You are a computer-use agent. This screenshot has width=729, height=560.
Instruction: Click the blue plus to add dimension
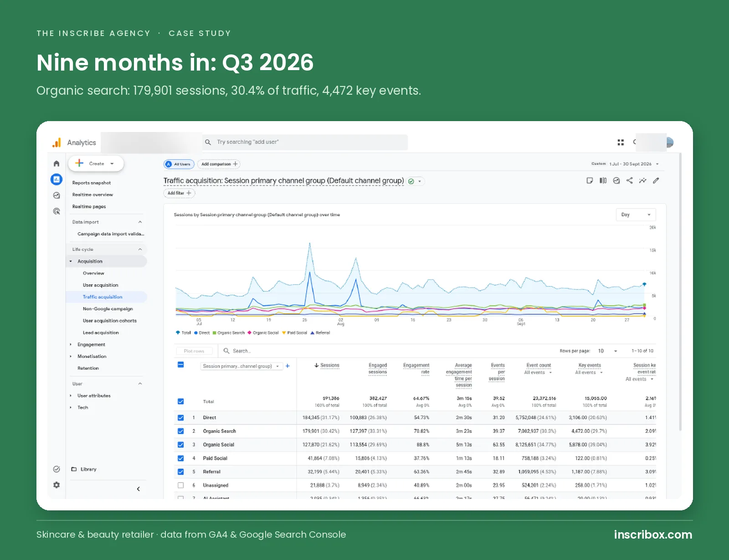(287, 366)
